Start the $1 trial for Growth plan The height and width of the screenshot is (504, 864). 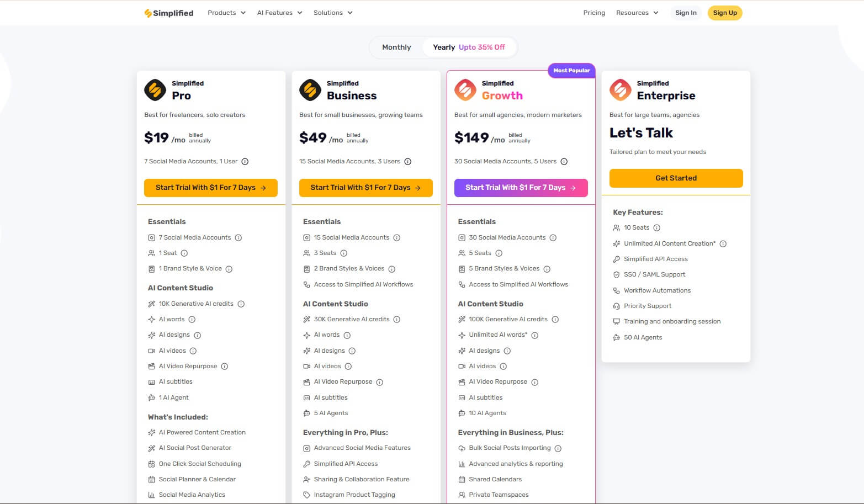coord(521,188)
